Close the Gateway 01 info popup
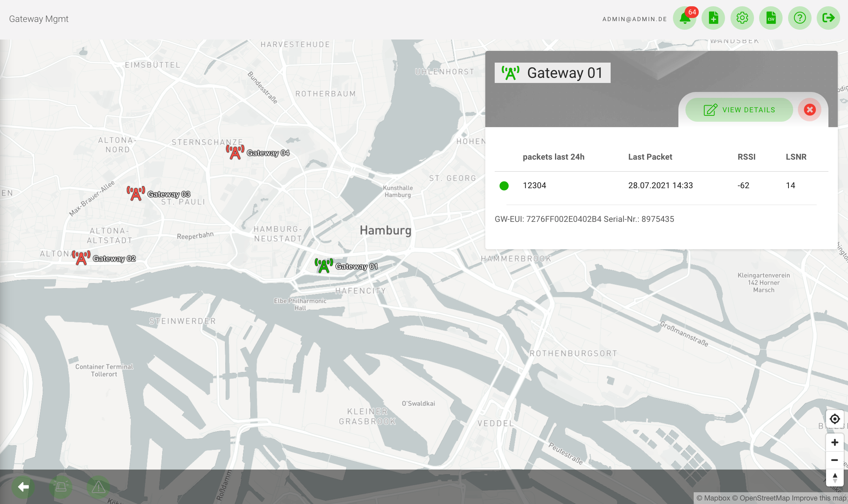Image resolution: width=848 pixels, height=504 pixels. (x=810, y=110)
